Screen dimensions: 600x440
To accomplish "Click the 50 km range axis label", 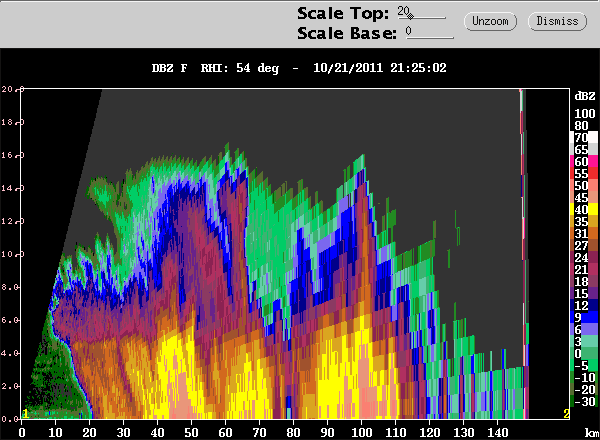I will (191, 432).
